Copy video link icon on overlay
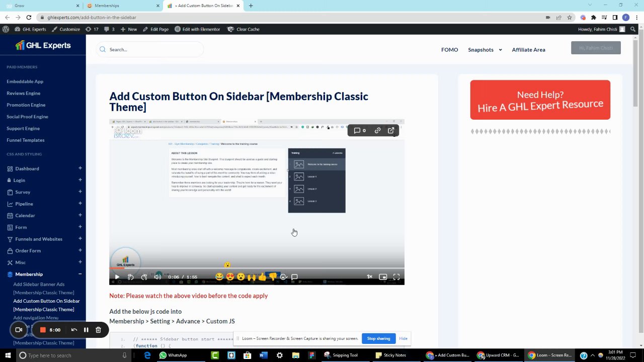Screen dimensions: 644x362 click(x=377, y=130)
